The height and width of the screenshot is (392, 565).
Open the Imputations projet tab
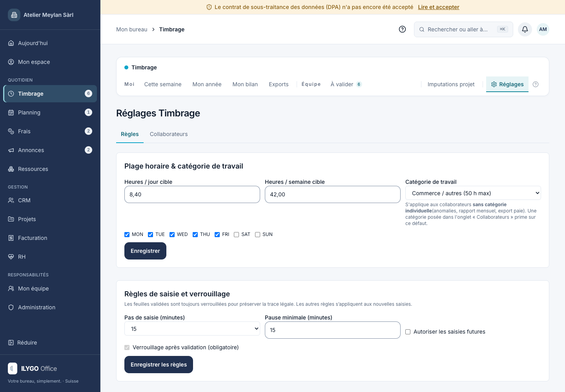click(x=451, y=84)
